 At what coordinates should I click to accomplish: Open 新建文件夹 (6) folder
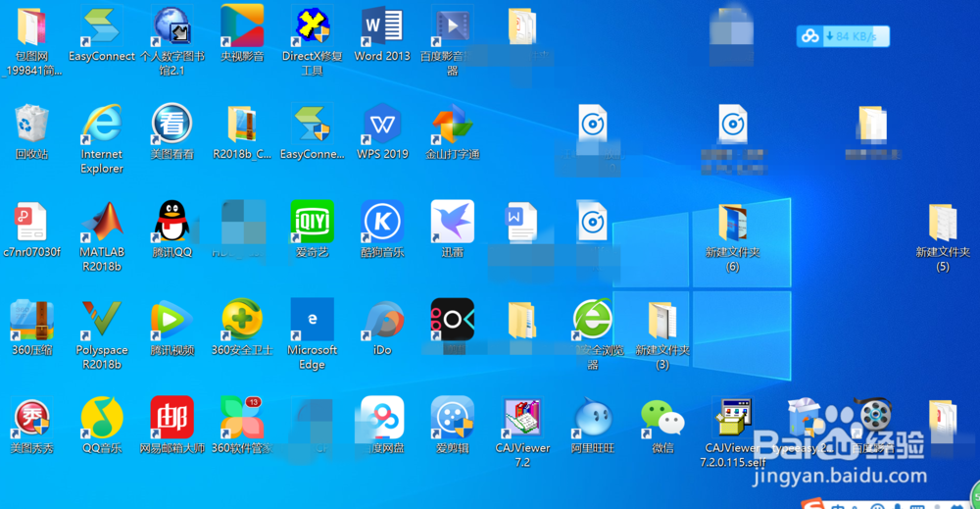(733, 222)
